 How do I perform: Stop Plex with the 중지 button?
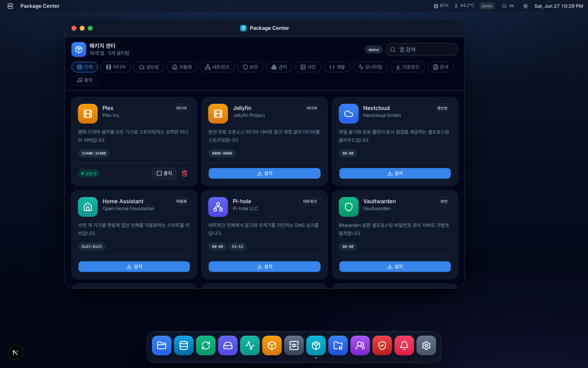tap(164, 173)
